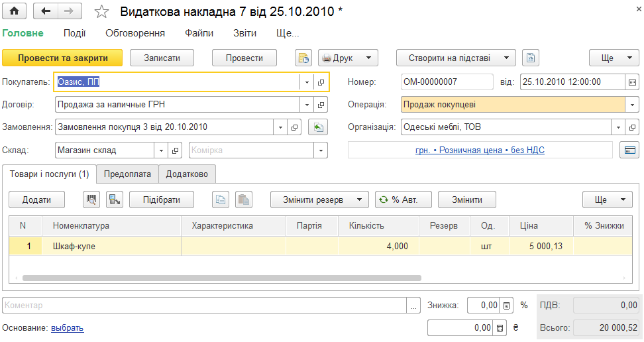Open the top toolbar Ще menu
This screenshot has width=644, height=342.
614,58
